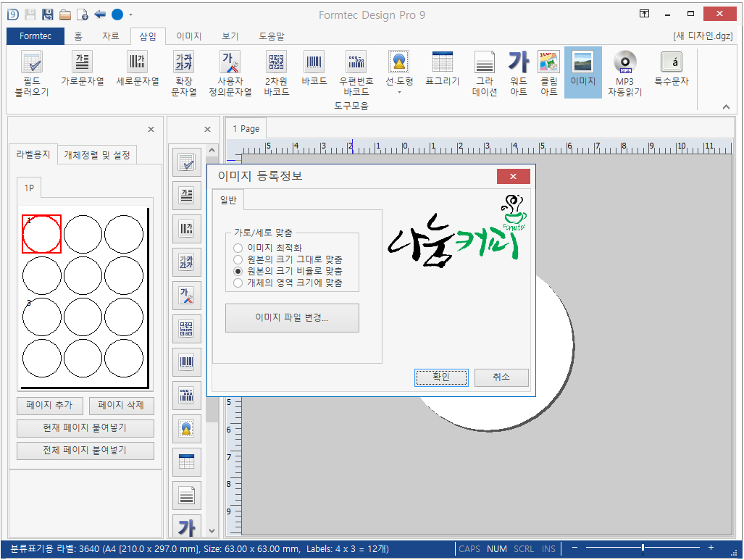The width and height of the screenshot is (744, 560).
Task: Close the 이미지 등록정보 dialog
Action: 514,176
